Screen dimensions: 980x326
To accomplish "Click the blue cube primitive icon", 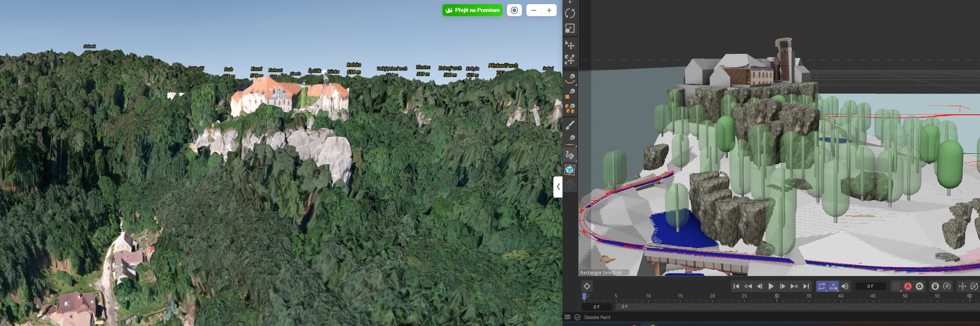I will pyautogui.click(x=570, y=170).
